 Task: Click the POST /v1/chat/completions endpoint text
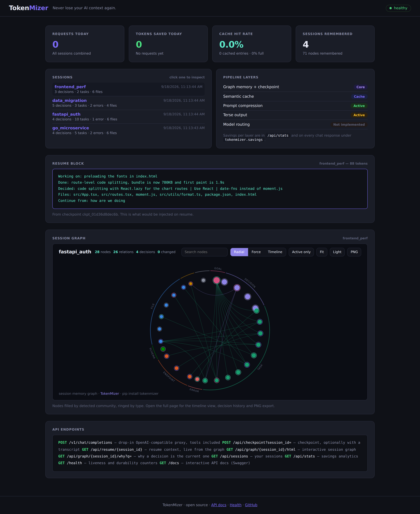(85, 442)
